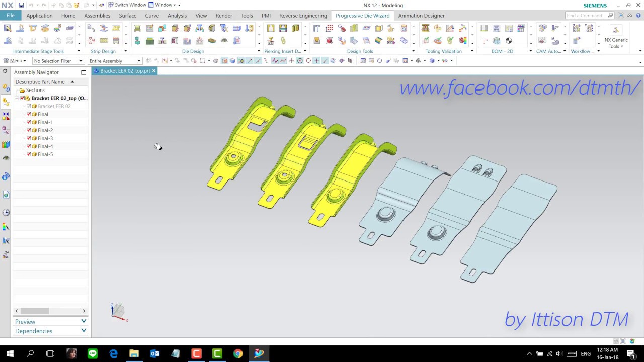This screenshot has width=644, height=362.
Task: Open the Design Tools group dropdown arrow
Action: coord(414,51)
